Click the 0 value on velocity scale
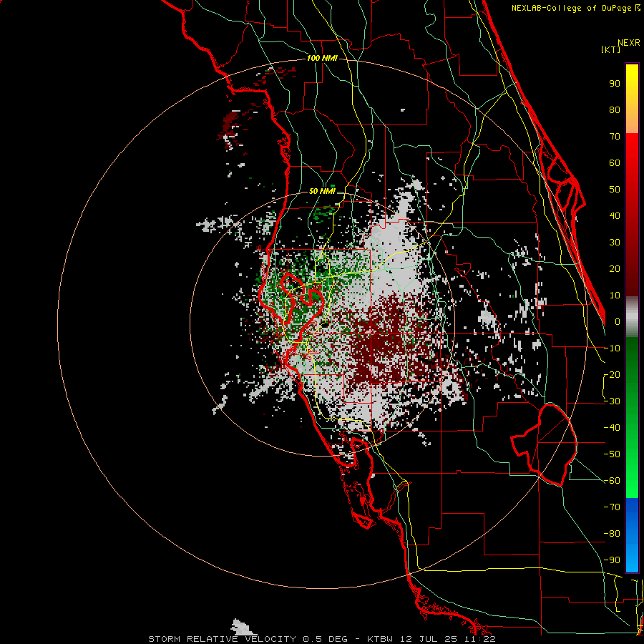This screenshot has width=644, height=644. [x=618, y=322]
